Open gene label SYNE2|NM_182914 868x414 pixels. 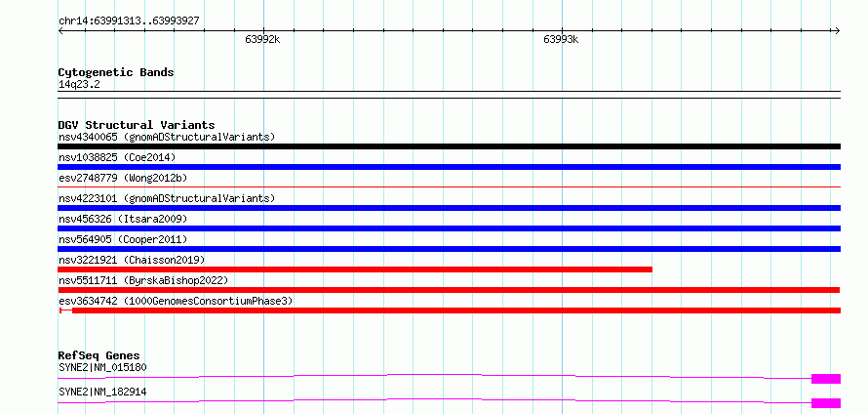point(102,392)
